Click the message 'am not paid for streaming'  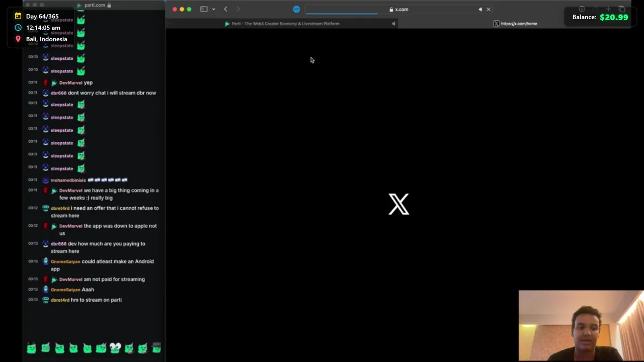click(114, 280)
